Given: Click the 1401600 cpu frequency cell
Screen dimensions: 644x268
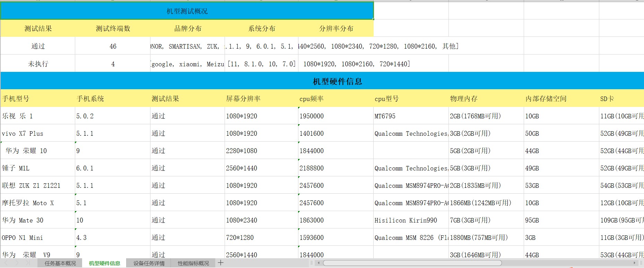Looking at the screenshot, I should [x=336, y=133].
